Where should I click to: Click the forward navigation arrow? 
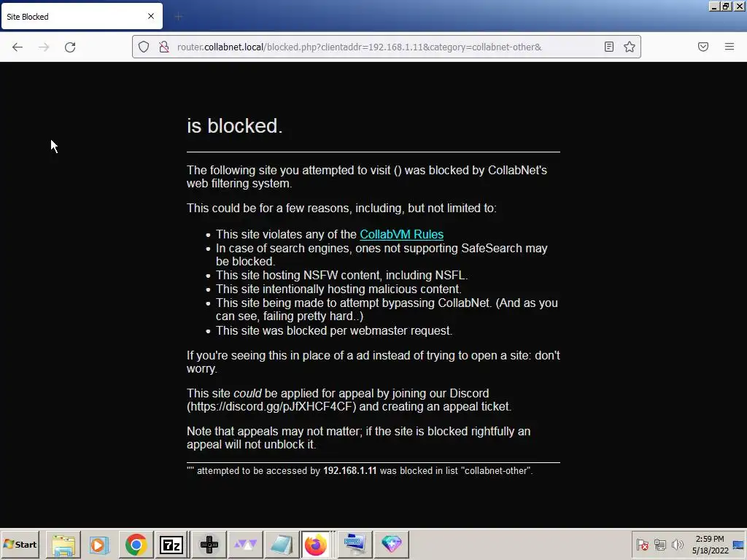pyautogui.click(x=44, y=47)
